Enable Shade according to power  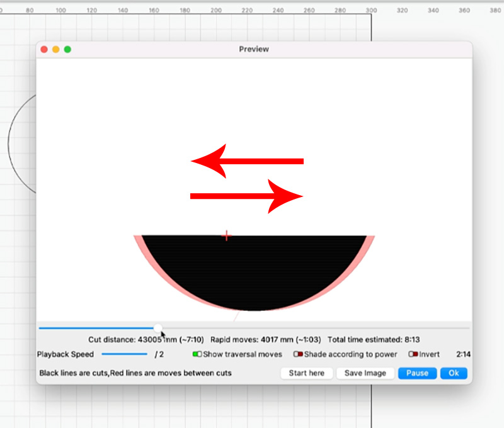[298, 354]
